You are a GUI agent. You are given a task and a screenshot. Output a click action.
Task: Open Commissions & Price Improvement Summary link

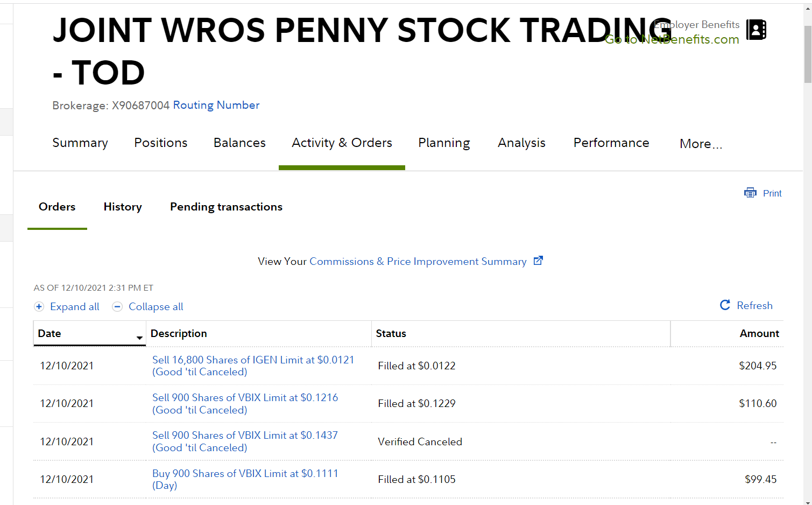[x=418, y=261]
